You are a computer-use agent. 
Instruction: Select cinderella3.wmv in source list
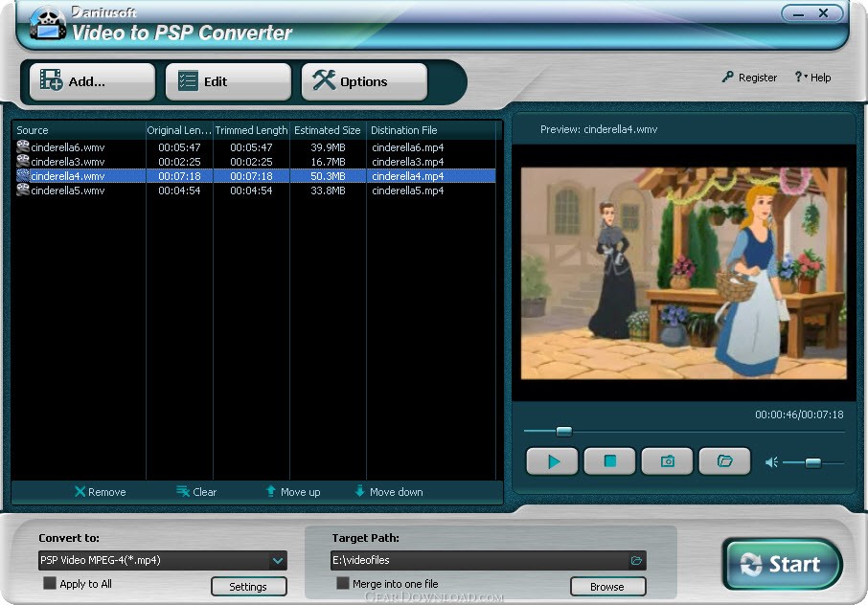(x=67, y=162)
